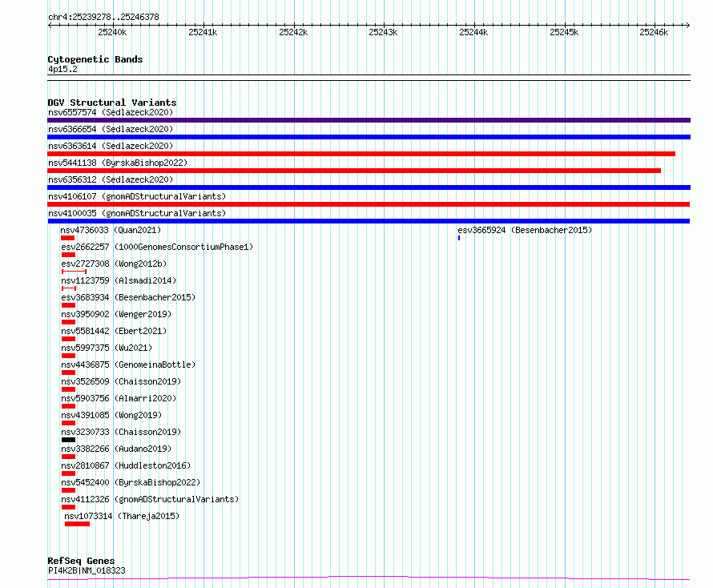Viewport: 713px width, 588px height.
Task: Open the PI4K2B|NM_018323 gene label
Action: 87,570
